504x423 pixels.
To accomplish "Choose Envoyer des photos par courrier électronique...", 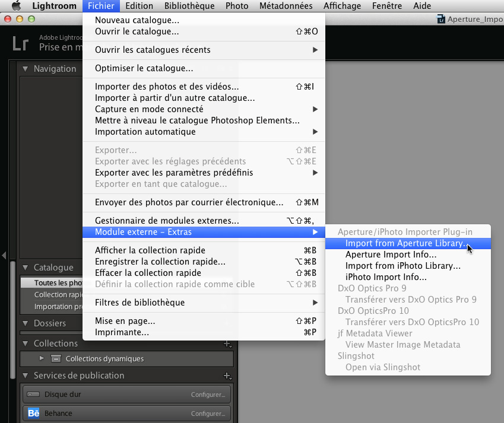I will pos(204,202).
